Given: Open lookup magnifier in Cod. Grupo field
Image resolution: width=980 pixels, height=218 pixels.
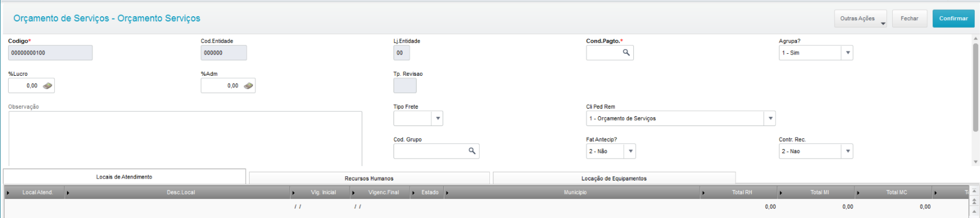Looking at the screenshot, I should click(472, 151).
